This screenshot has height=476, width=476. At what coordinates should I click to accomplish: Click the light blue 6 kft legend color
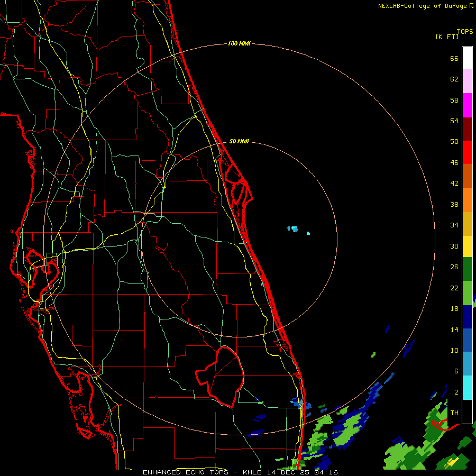pyautogui.click(x=467, y=364)
